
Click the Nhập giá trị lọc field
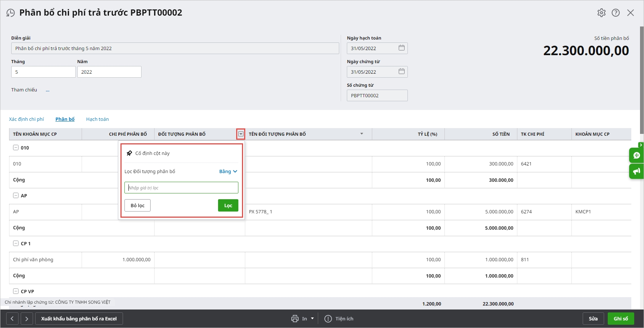pyautogui.click(x=181, y=188)
